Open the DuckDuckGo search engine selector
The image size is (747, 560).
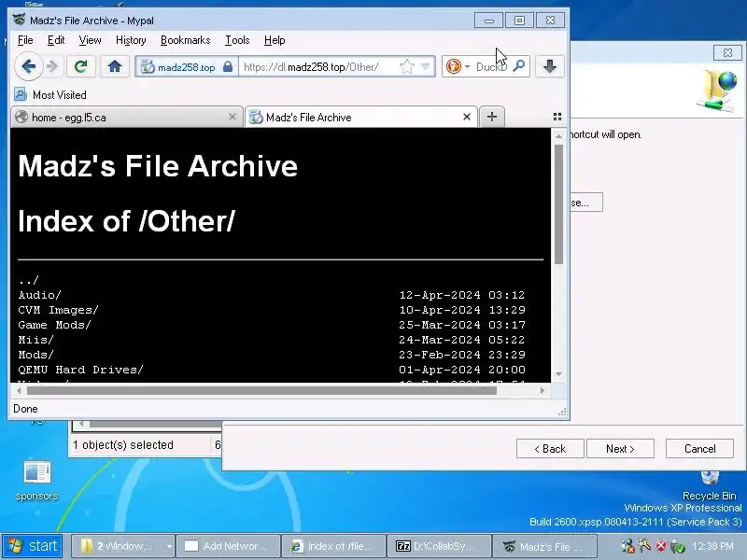[x=458, y=66]
